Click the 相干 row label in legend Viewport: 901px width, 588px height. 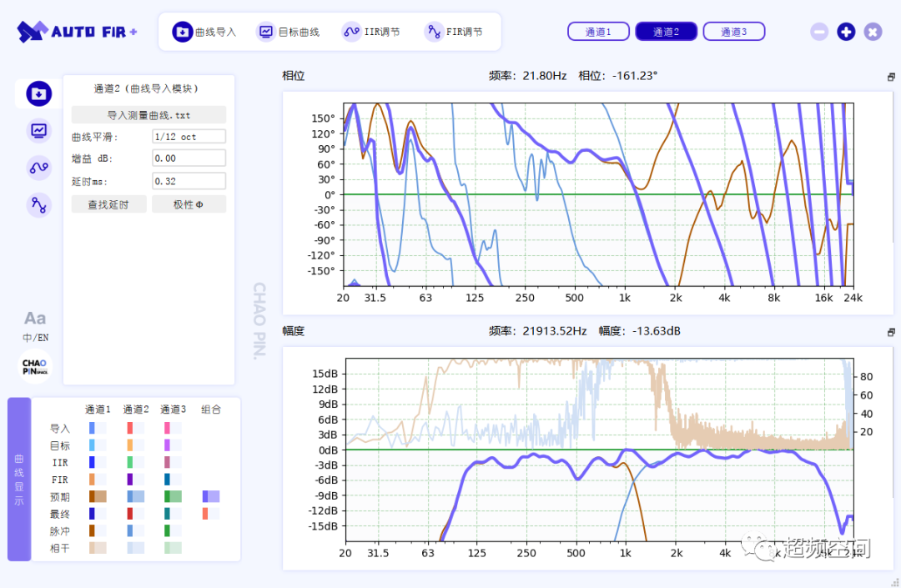tap(60, 548)
